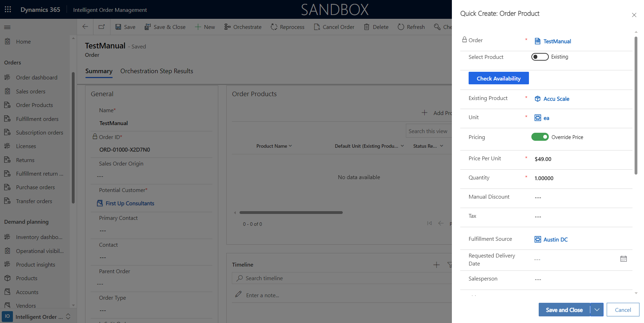Edit the Quantity field
644x323 pixels.
582,178
